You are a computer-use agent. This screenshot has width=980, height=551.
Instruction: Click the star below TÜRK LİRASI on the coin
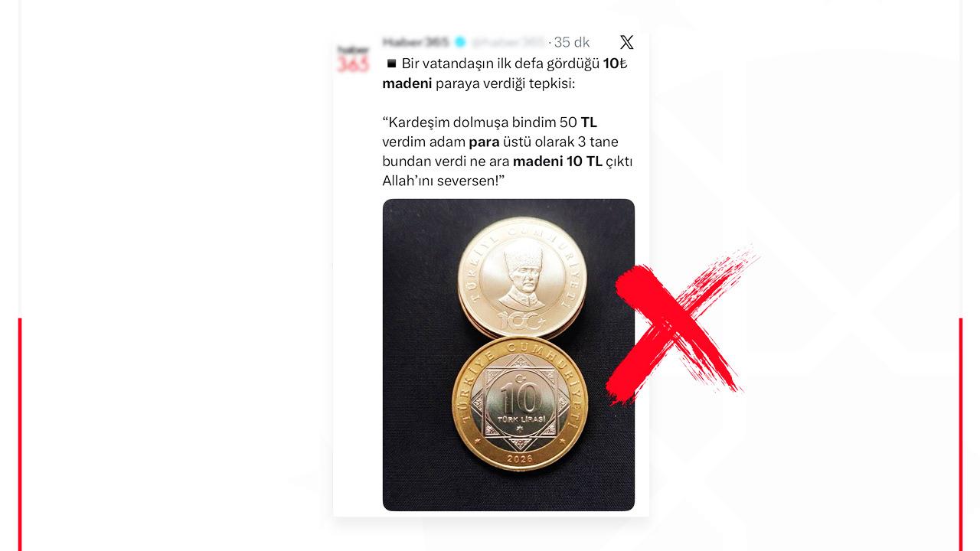pyautogui.click(x=521, y=430)
